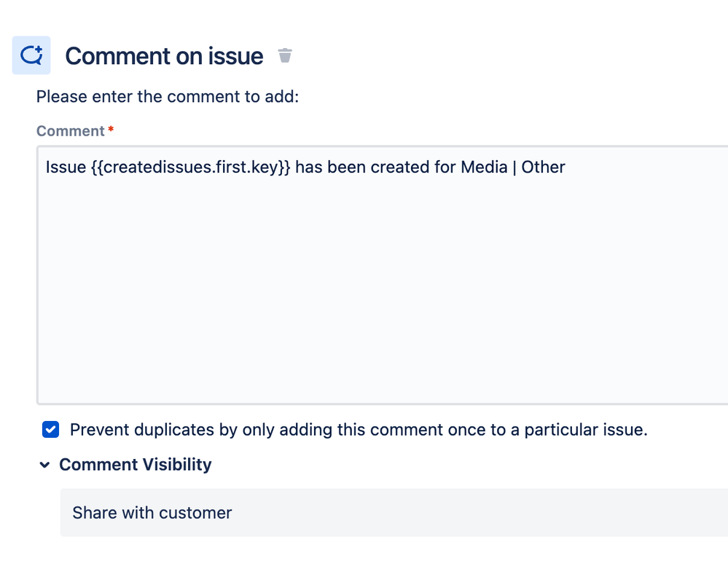The width and height of the screenshot is (728, 566).
Task: Open the Share with customer dropdown
Action: (x=394, y=513)
